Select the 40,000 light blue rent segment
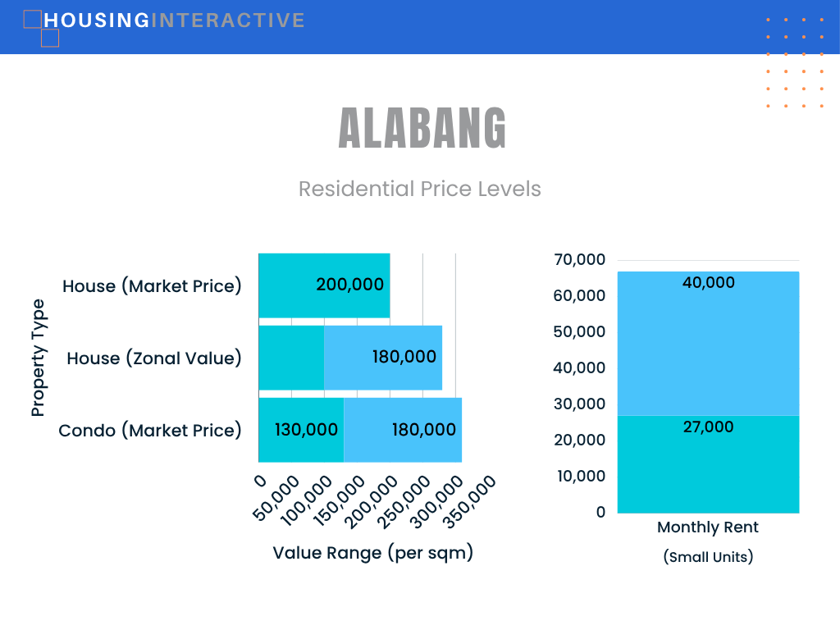The width and height of the screenshot is (840, 630). tap(708, 344)
